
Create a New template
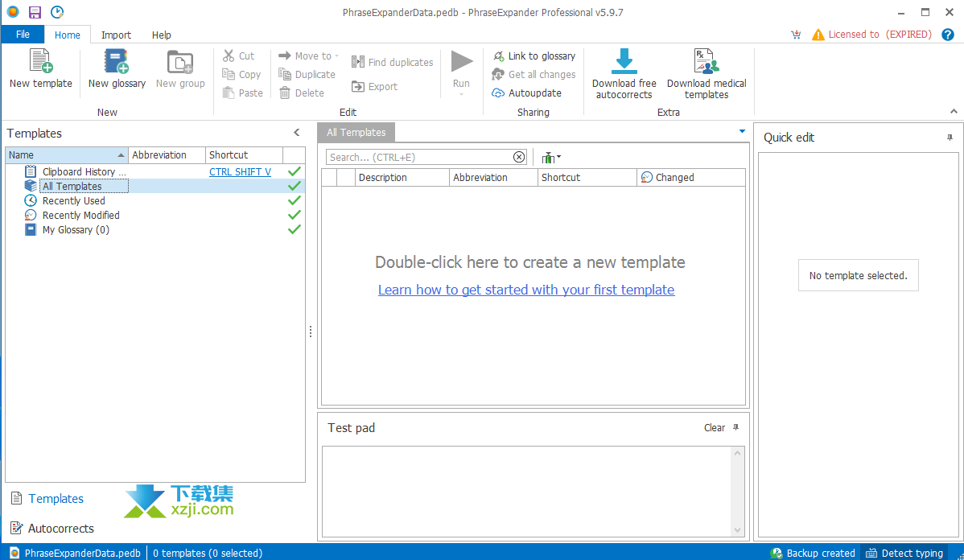click(x=40, y=69)
